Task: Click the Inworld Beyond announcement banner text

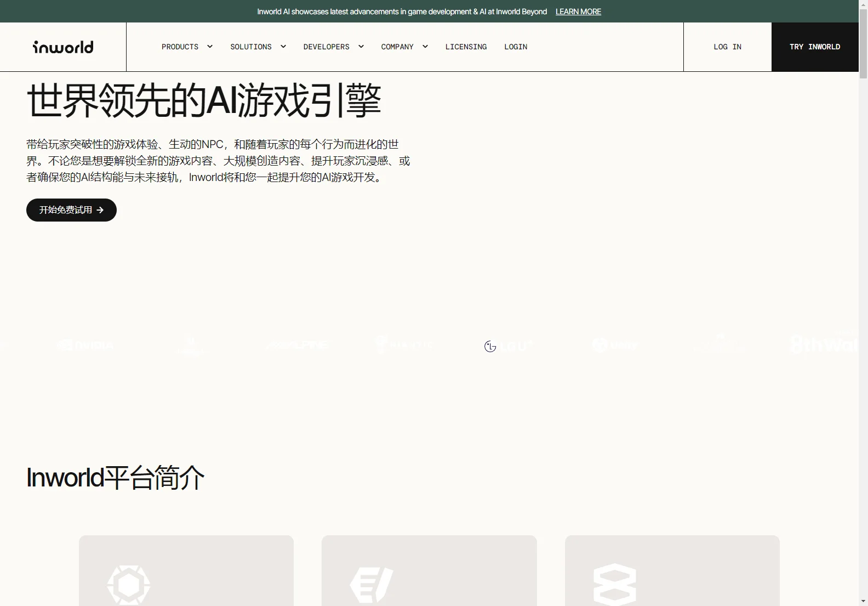Action: click(402, 12)
